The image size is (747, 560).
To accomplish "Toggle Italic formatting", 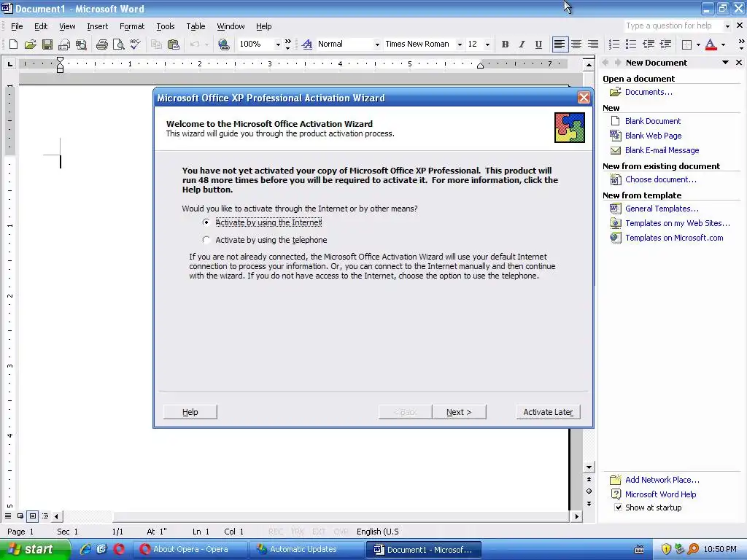I will pos(522,44).
